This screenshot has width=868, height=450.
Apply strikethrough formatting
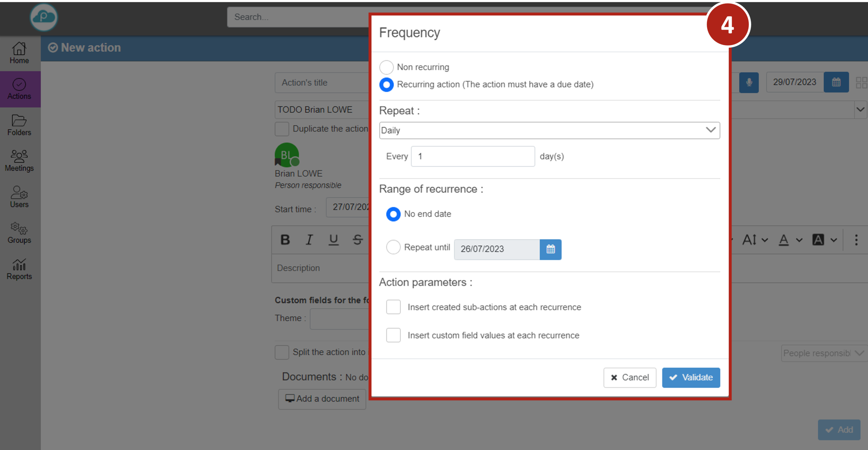pos(357,240)
